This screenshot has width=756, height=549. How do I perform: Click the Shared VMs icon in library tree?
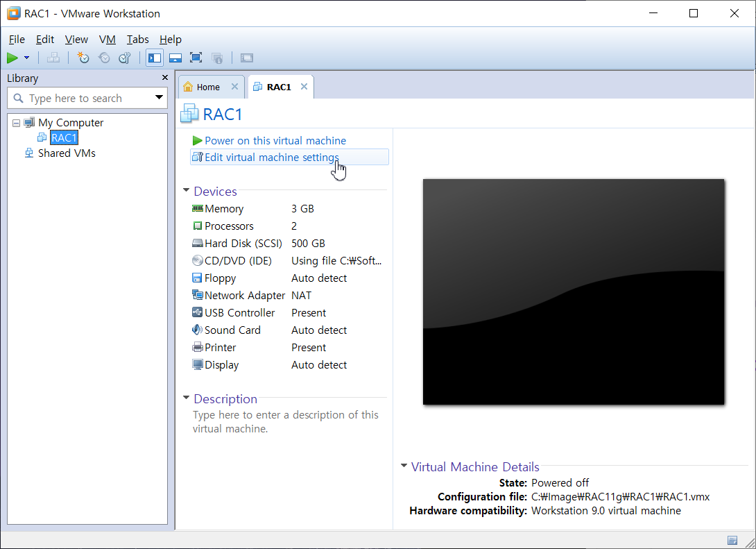(x=29, y=153)
